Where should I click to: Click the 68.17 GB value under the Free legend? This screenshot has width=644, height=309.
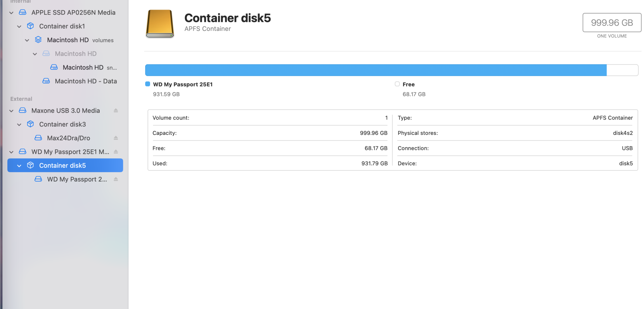[x=414, y=94]
